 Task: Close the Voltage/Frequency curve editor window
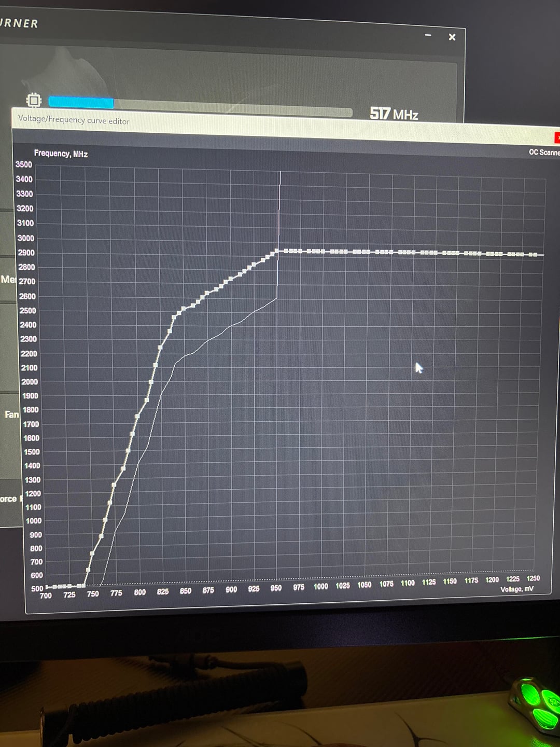point(557,137)
